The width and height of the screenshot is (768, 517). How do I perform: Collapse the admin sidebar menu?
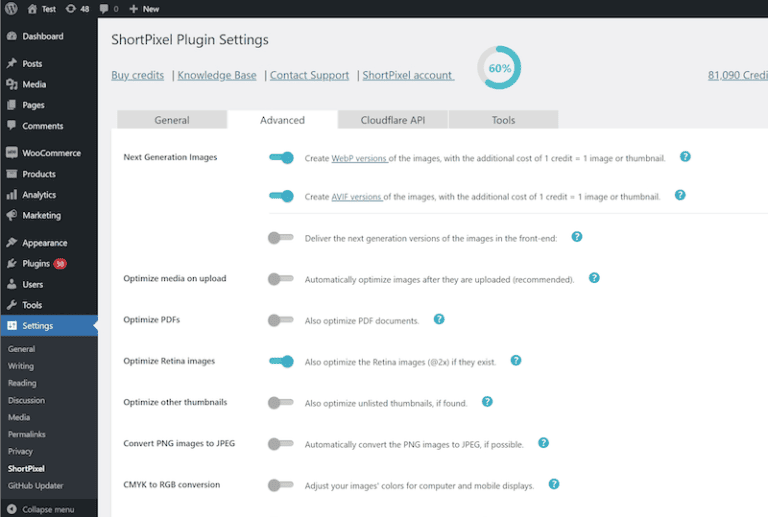click(40, 509)
